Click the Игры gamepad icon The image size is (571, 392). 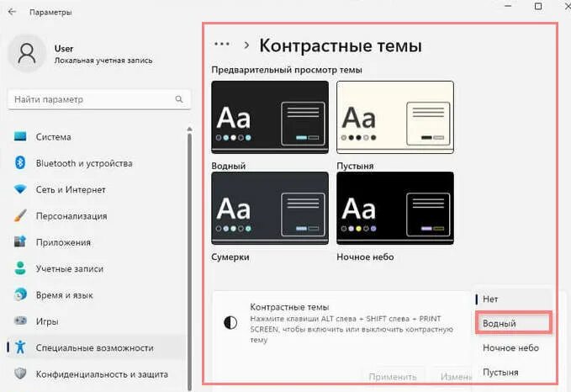coord(20,320)
